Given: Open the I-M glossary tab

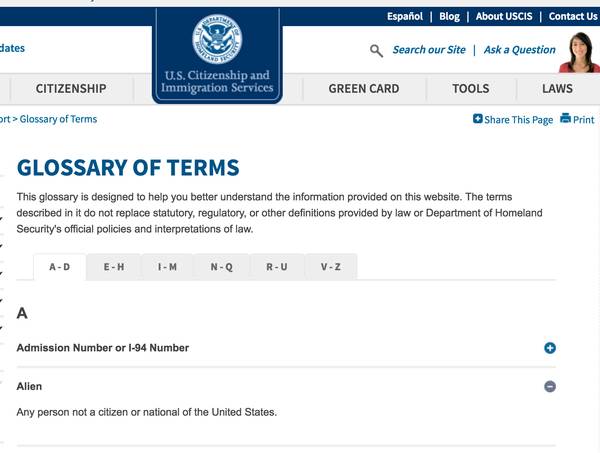Looking at the screenshot, I should click(168, 267).
